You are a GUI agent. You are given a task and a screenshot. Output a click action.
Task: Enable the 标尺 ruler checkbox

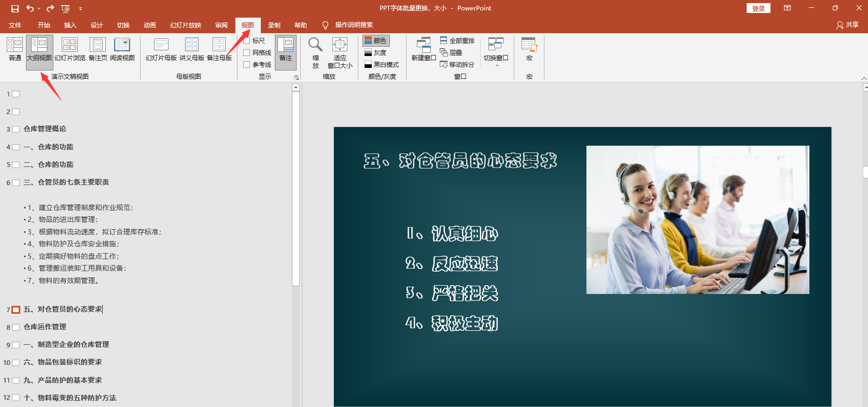pyautogui.click(x=247, y=40)
